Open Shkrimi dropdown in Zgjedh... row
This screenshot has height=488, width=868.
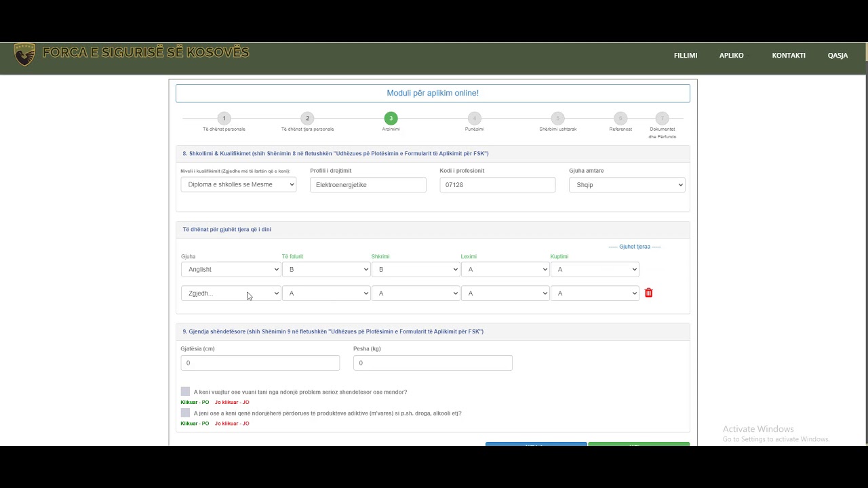(416, 293)
